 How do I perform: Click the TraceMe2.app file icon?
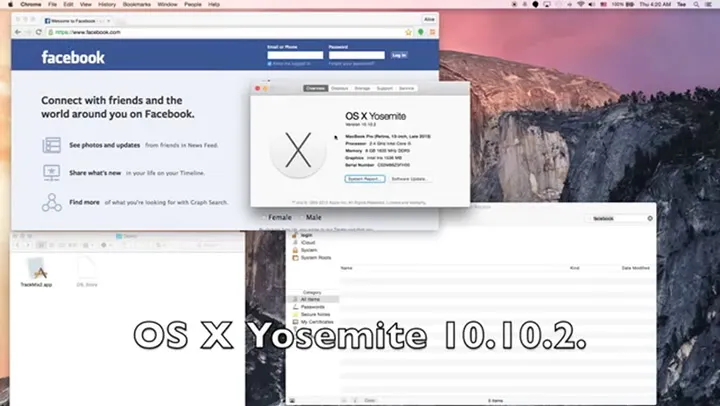[36, 269]
